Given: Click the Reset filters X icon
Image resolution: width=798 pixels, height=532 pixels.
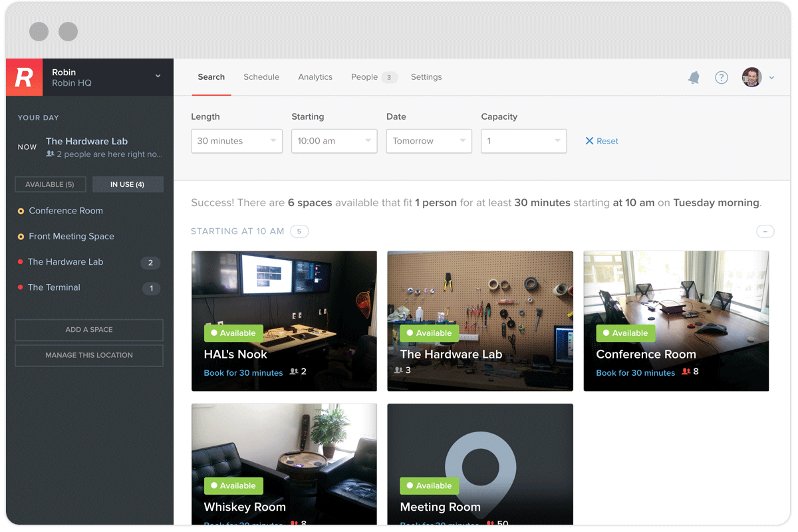Looking at the screenshot, I should 589,141.
